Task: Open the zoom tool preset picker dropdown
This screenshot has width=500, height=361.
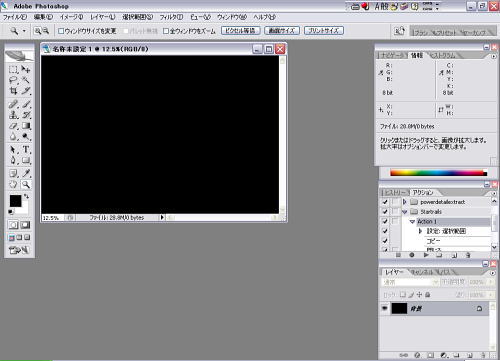Action: tap(24, 31)
